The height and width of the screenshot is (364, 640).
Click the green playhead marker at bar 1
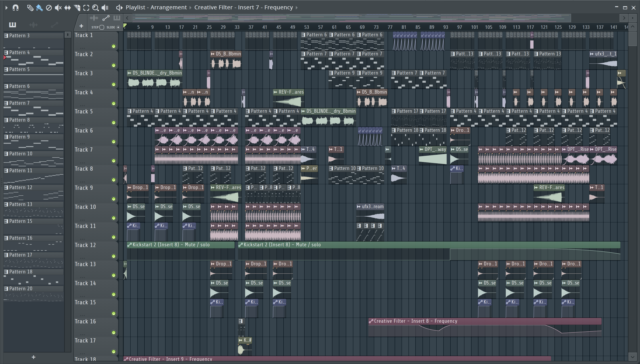pyautogui.click(x=125, y=26)
